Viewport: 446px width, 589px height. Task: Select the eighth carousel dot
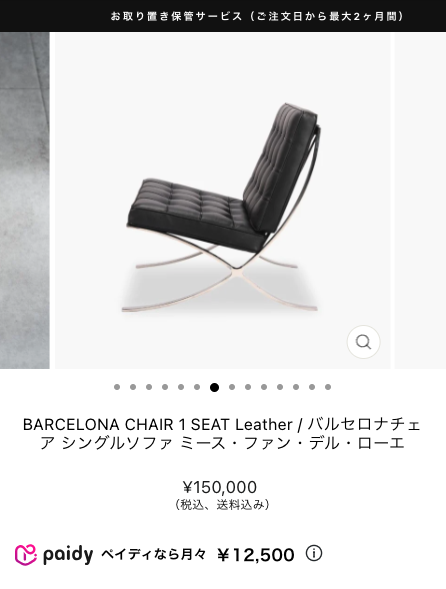[232, 387]
